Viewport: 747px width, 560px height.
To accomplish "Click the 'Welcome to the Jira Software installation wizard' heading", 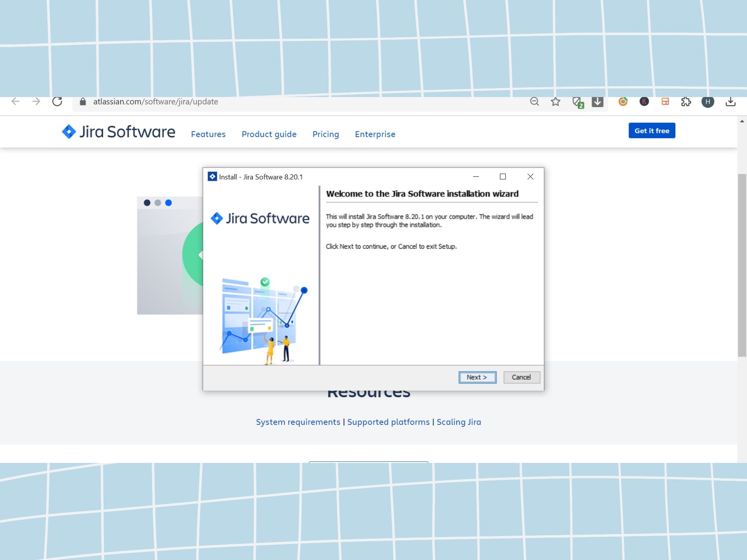I will (422, 194).
